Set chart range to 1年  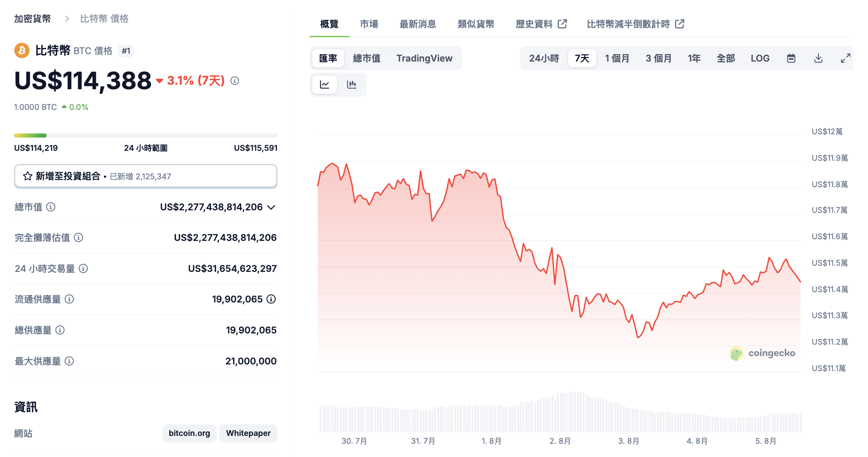[694, 58]
